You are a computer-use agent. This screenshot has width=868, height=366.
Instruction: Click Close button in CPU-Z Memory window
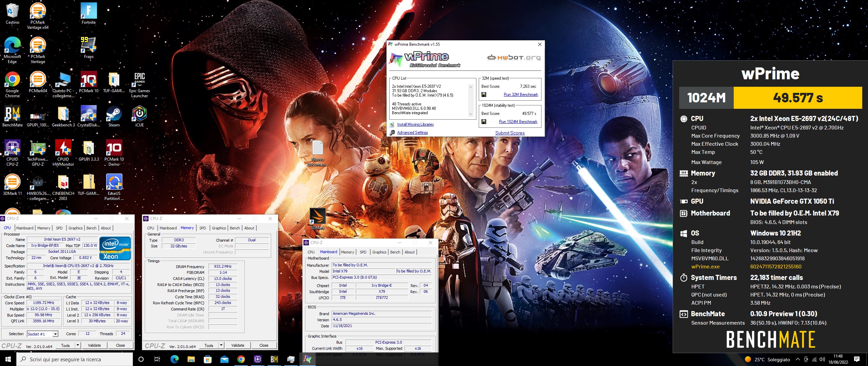pyautogui.click(x=264, y=345)
